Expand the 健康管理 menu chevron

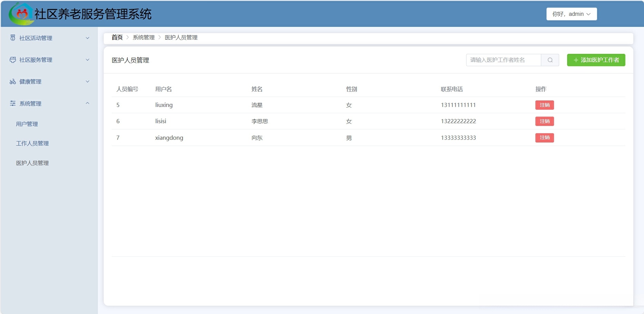(x=88, y=81)
